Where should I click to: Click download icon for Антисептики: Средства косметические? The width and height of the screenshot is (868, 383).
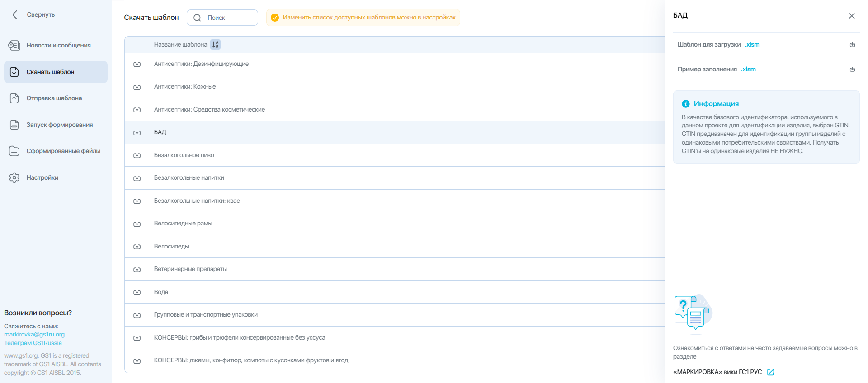[x=137, y=110]
